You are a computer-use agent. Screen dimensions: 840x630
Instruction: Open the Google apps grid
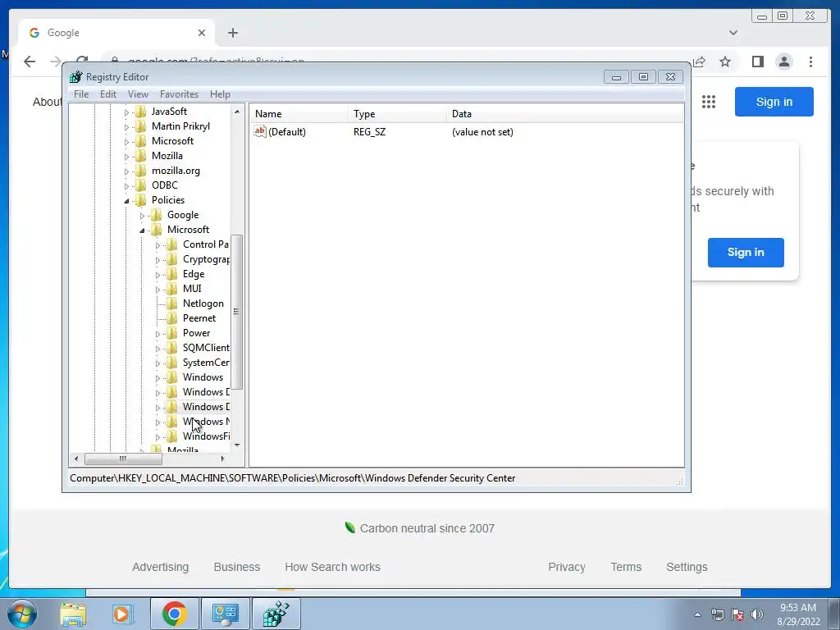709,102
